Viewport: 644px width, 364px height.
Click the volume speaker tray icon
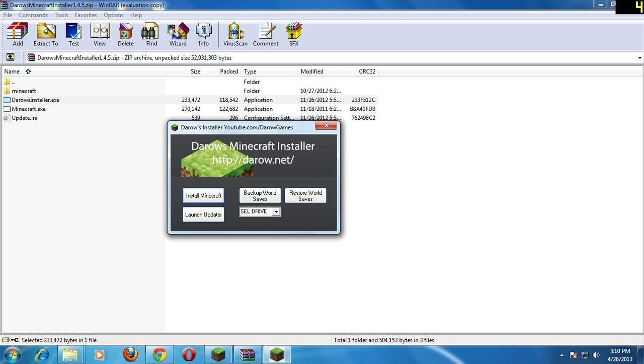click(596, 355)
